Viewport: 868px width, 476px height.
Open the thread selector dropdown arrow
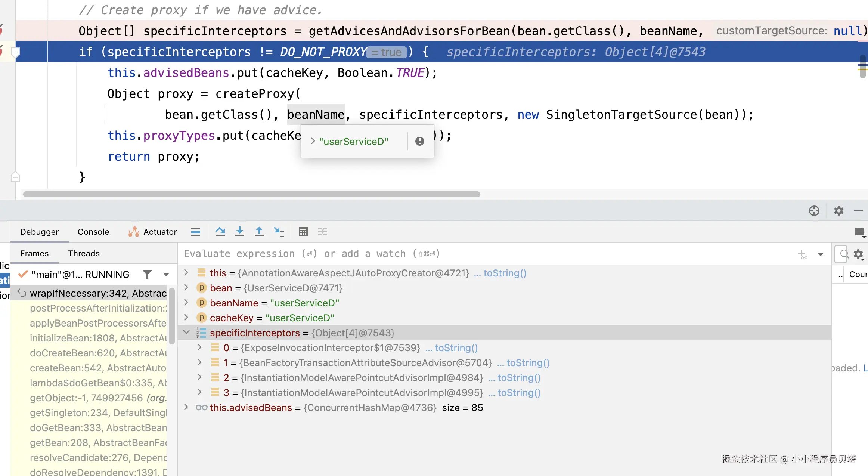pyautogui.click(x=166, y=275)
